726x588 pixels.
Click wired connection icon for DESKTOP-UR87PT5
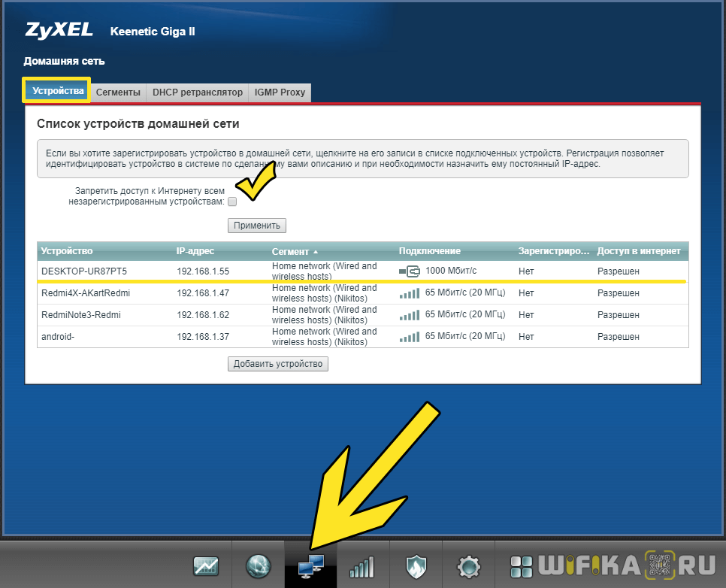[410, 271]
